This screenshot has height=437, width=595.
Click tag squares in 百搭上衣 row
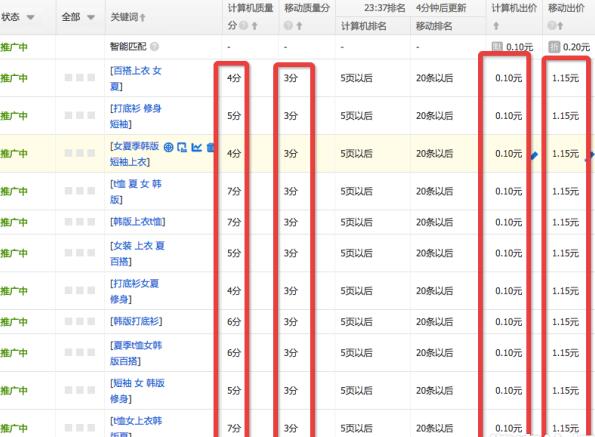80,78
